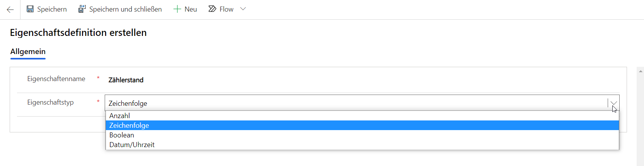Click the back arrow icon
Screen dimensions: 644x166
pos(10,10)
